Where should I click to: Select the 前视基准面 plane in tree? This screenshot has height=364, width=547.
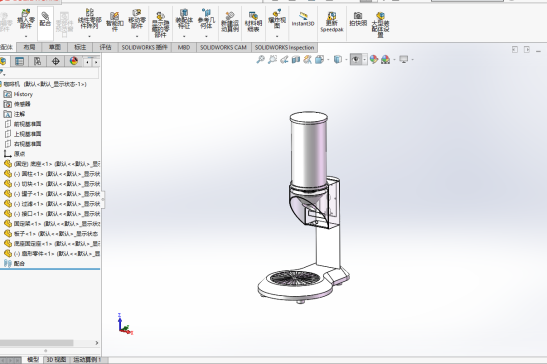(23, 124)
